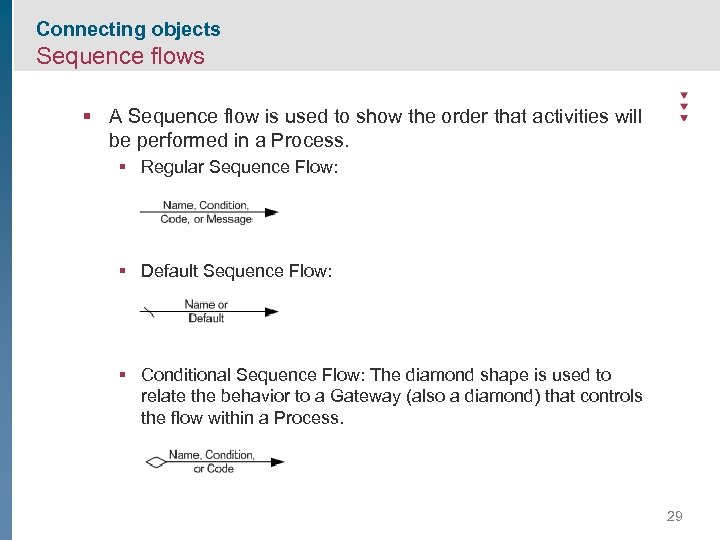Click the Regular Sequence Flow arrowhead
The width and height of the screenshot is (720, 540).
pyautogui.click(x=271, y=212)
